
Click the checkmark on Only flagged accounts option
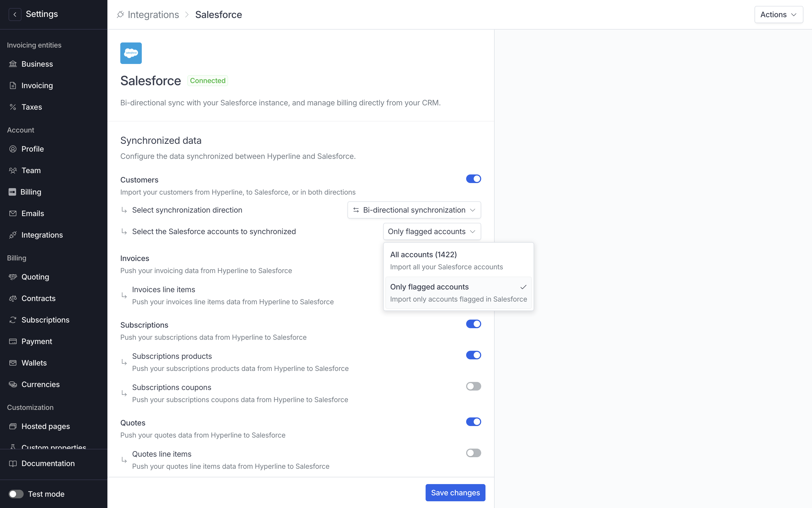click(523, 287)
